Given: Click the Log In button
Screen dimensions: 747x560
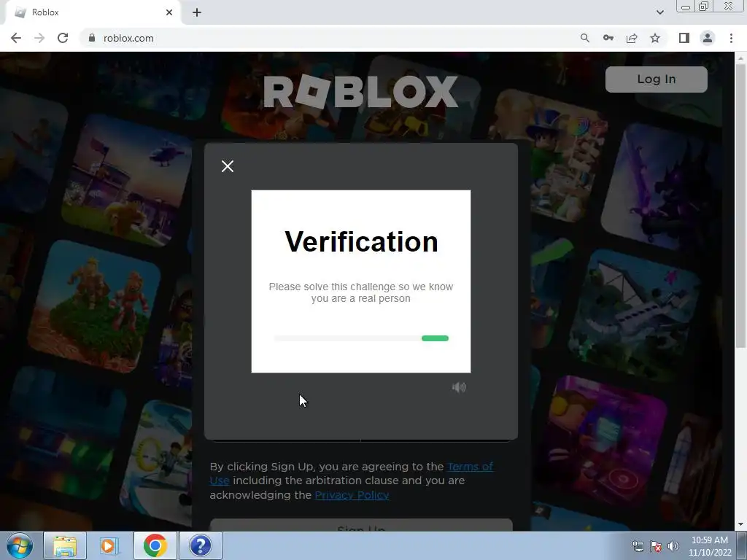Looking at the screenshot, I should coord(656,79).
